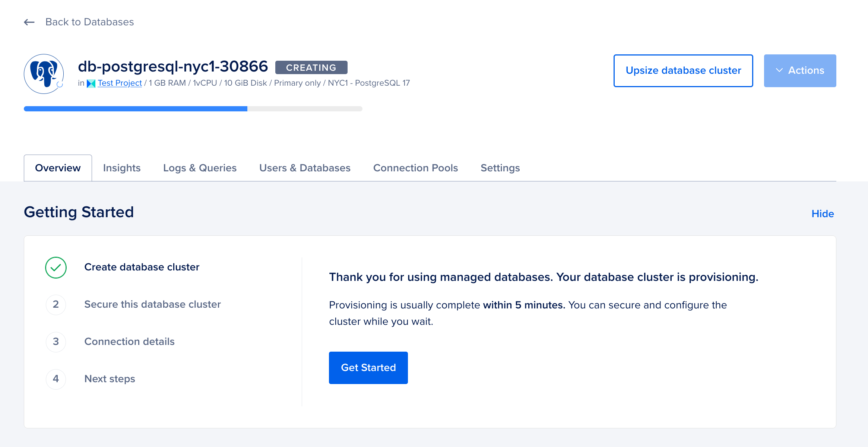
Task: Select step 4 circle icon
Action: pyautogui.click(x=56, y=379)
